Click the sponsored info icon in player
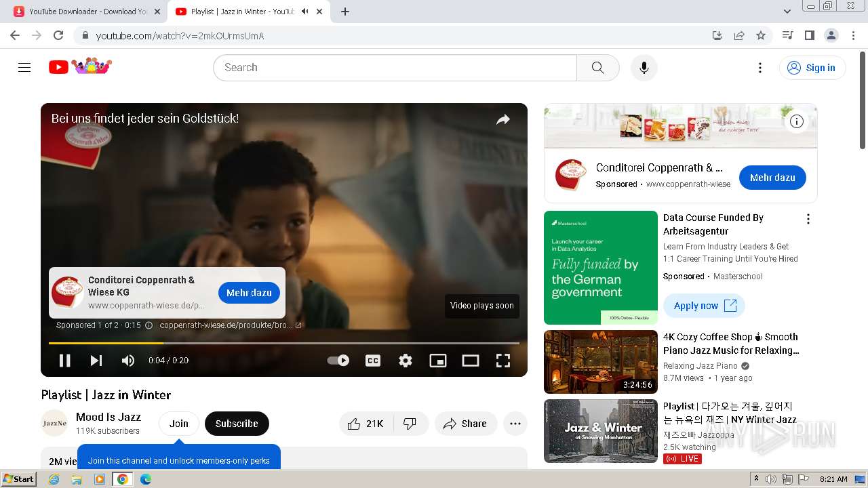Viewport: 868px width, 488px height. click(149, 325)
